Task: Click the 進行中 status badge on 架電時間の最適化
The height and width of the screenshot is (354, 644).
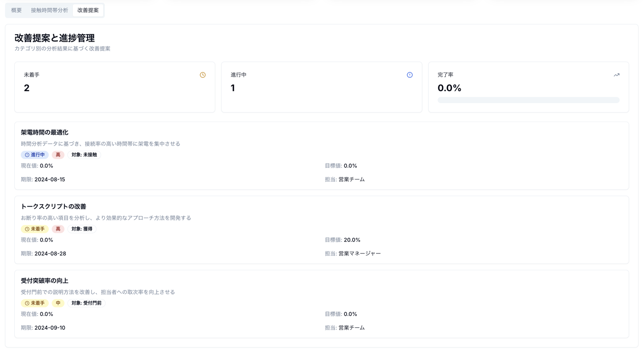Action: pos(35,155)
